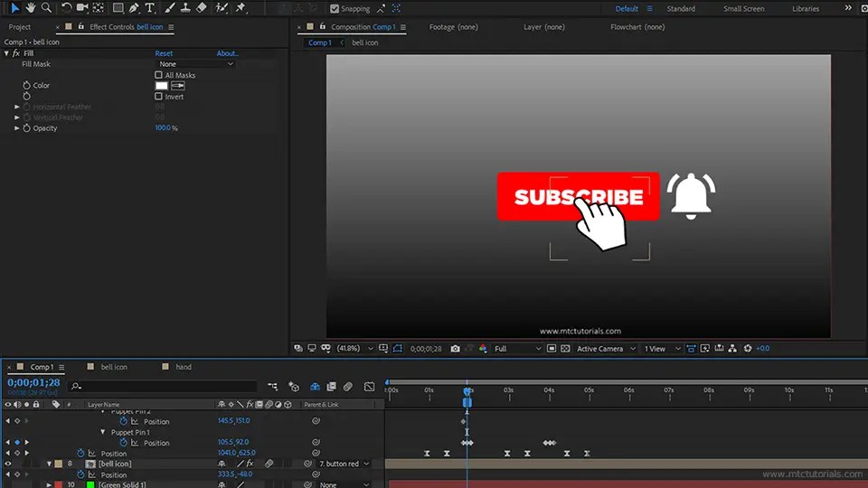Toggle the Opacity property stopwatch
Screen dimensions: 868x488
26,127
